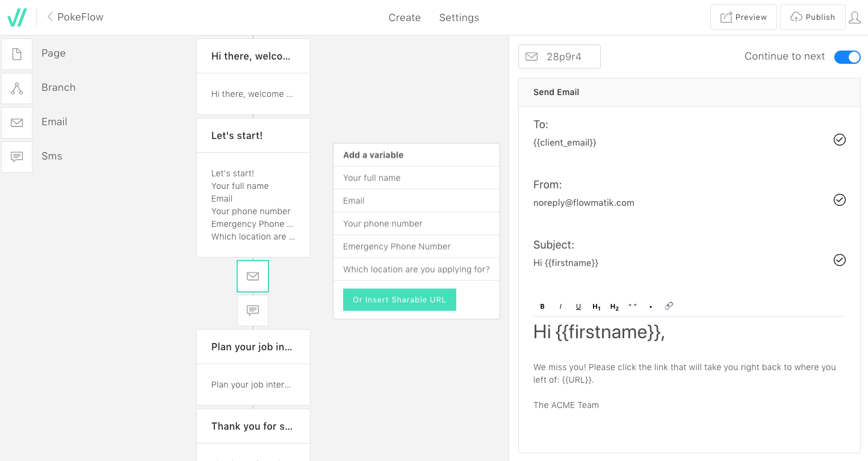Insert a link in email body
This screenshot has height=461, width=868.
click(669, 306)
